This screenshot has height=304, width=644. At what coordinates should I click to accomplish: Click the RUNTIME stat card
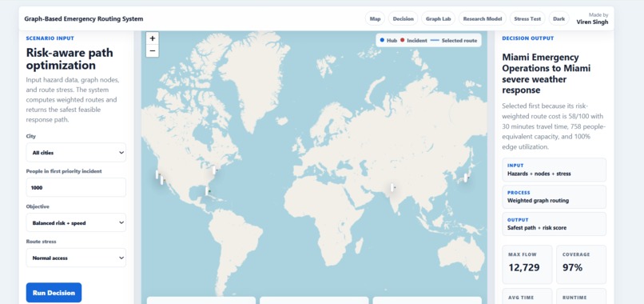pos(581,296)
